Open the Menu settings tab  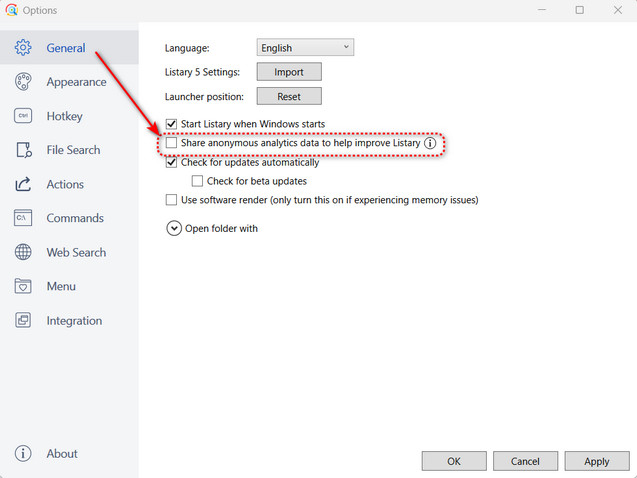pos(60,286)
